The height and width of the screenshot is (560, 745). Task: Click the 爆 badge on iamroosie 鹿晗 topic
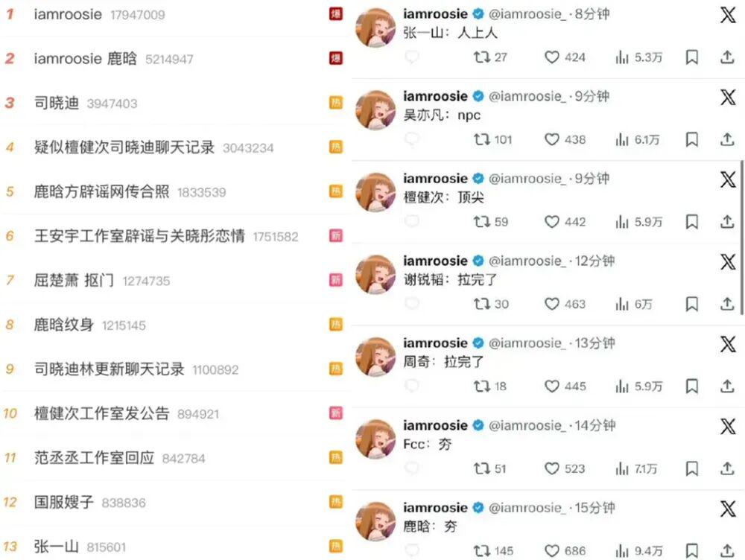[x=336, y=58]
